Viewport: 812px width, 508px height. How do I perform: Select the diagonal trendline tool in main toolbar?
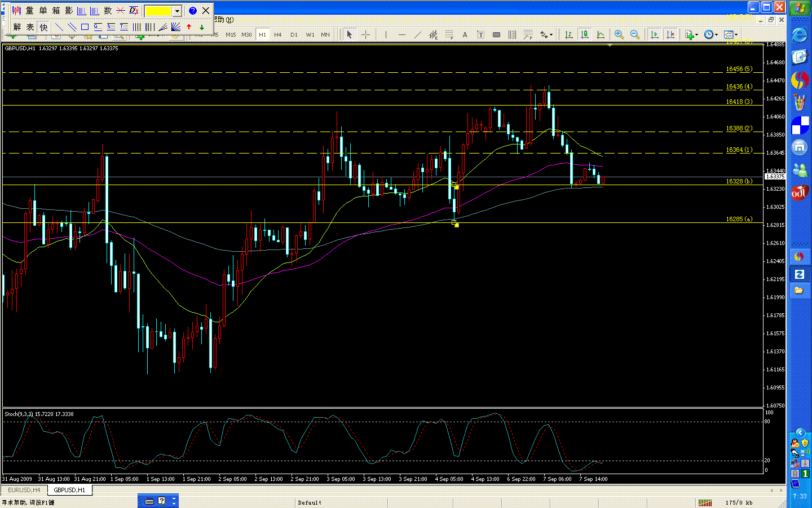click(x=417, y=35)
